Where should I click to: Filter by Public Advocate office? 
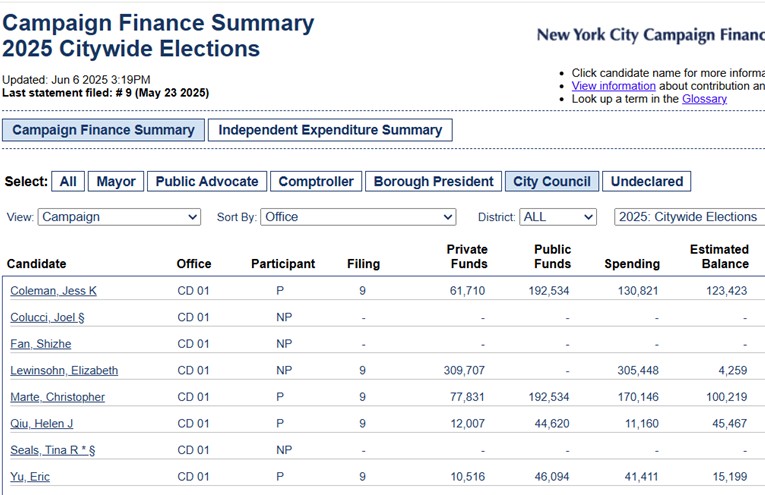(x=207, y=181)
